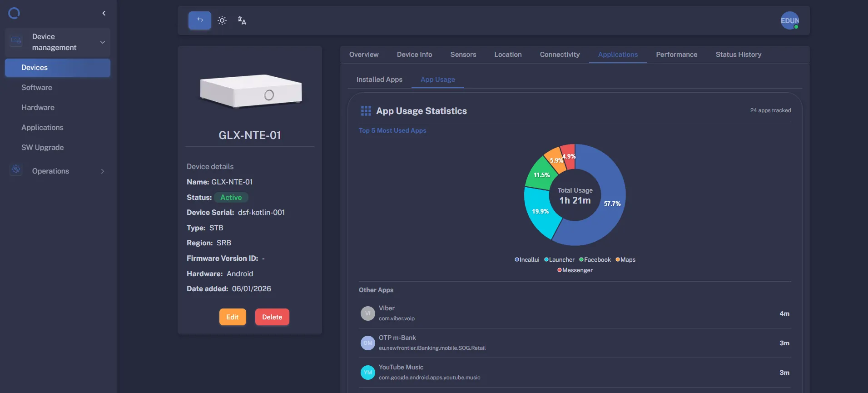
Task: Click the back arrow button in top bar
Action: (x=200, y=20)
